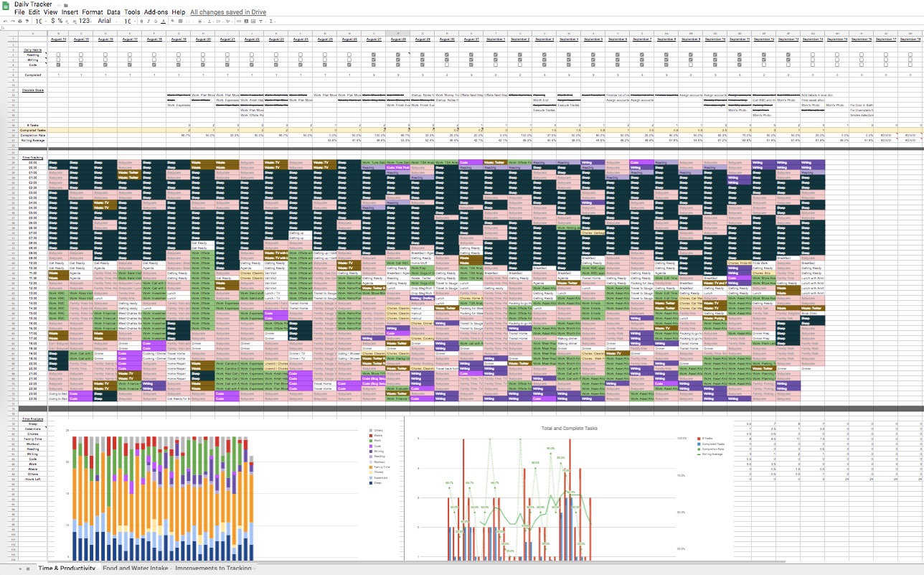Viewport: 924px width, 575px height.
Task: Click the Merge cells icon
Action: (x=188, y=22)
